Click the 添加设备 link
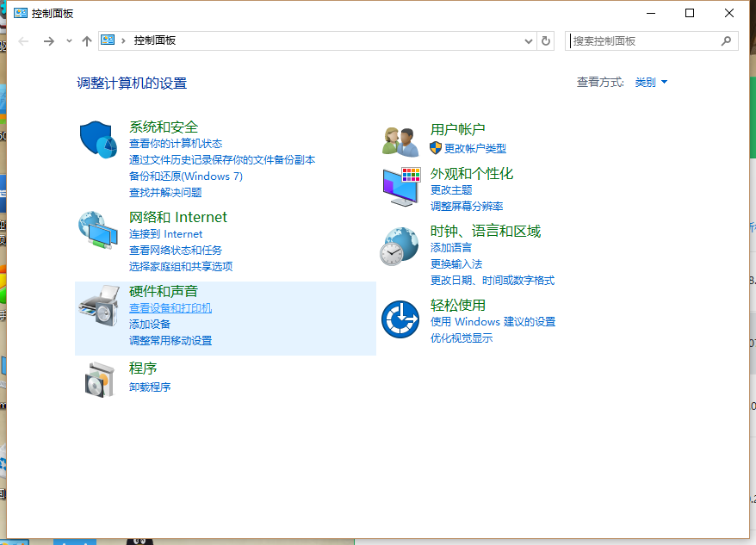The height and width of the screenshot is (545, 756). click(x=150, y=325)
